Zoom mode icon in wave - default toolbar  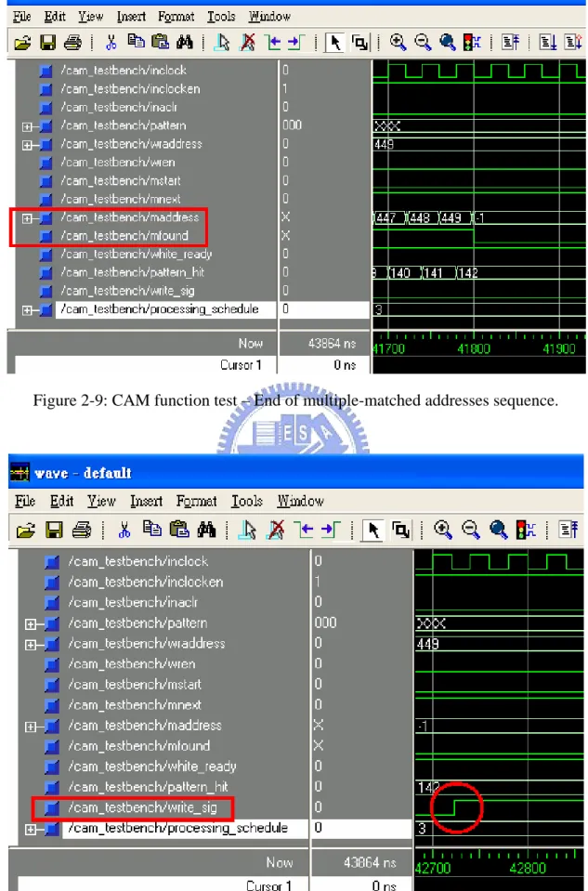tap(401, 531)
